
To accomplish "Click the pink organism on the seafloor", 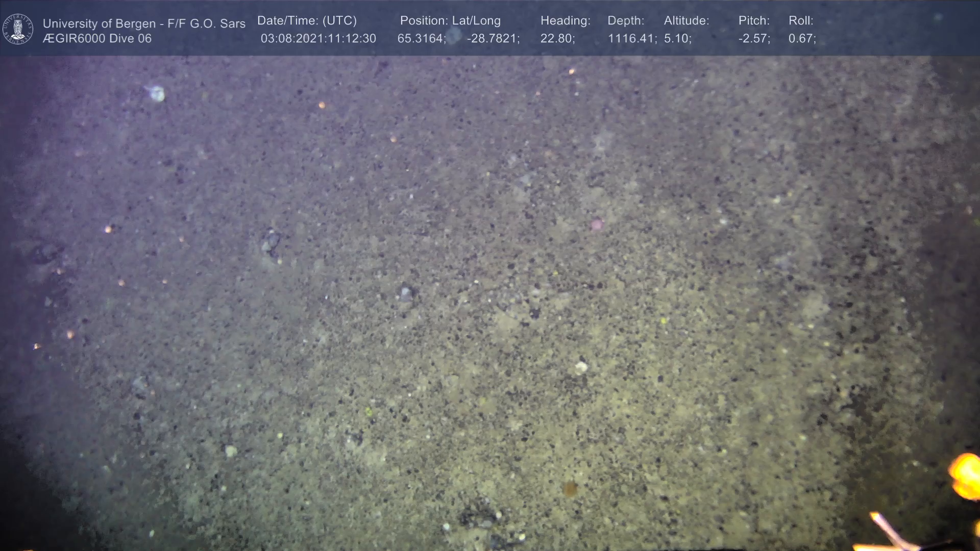I will (x=597, y=224).
